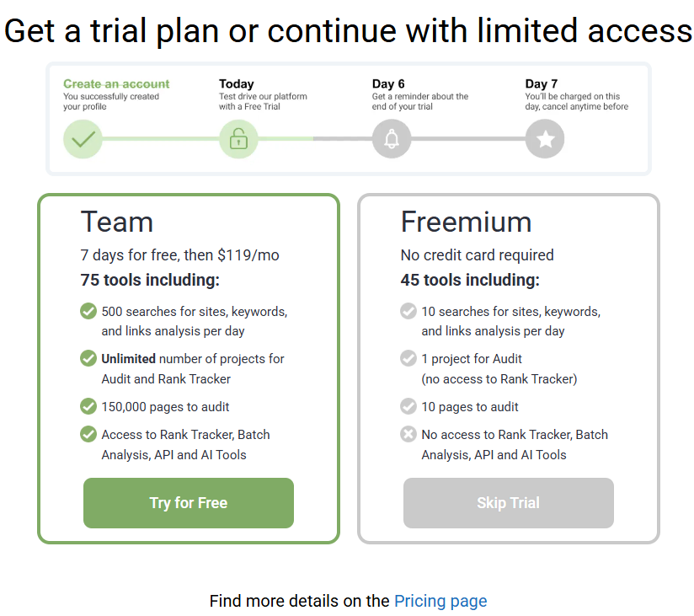The height and width of the screenshot is (616, 694).
Task: Select the Team plan heading
Action: (x=117, y=222)
